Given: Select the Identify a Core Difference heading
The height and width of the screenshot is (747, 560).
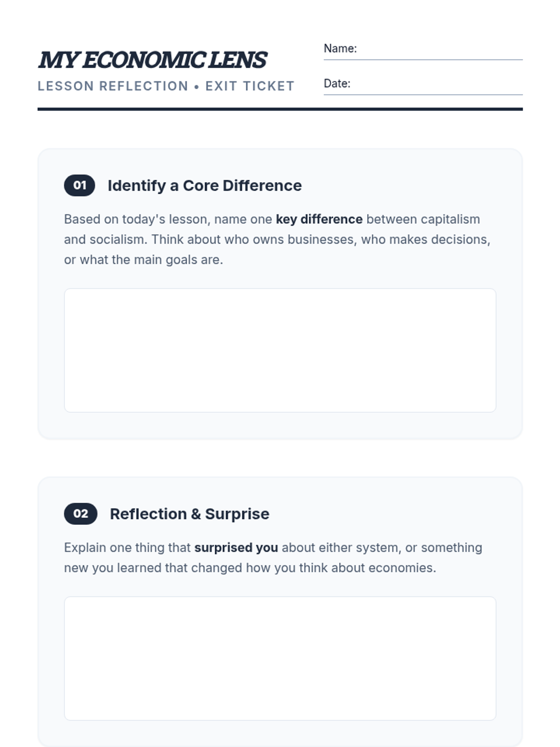Looking at the screenshot, I should click(204, 186).
